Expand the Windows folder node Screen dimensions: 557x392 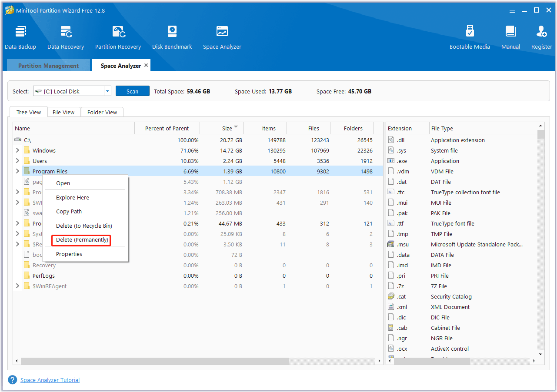point(17,150)
